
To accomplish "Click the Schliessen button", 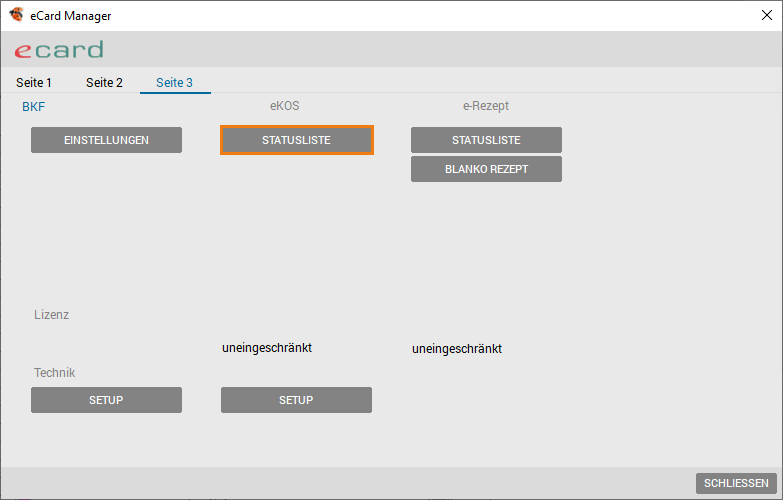I will tap(736, 483).
